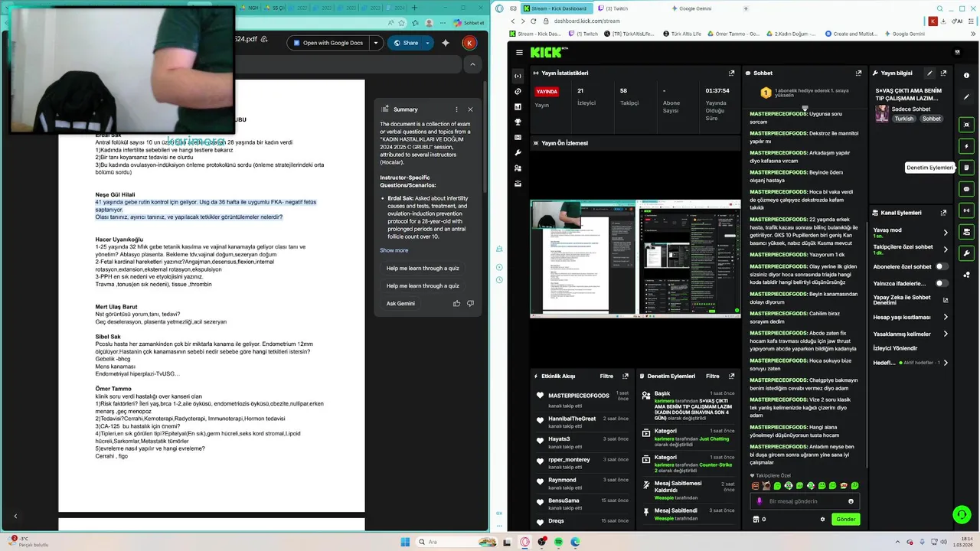Open the Kick hamburger menu
Screen dimensions: 980x551
tap(519, 52)
